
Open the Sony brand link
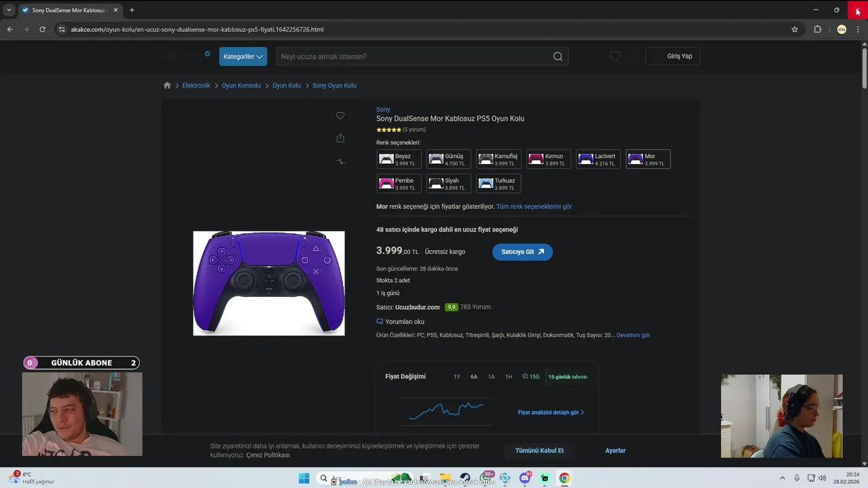point(383,109)
